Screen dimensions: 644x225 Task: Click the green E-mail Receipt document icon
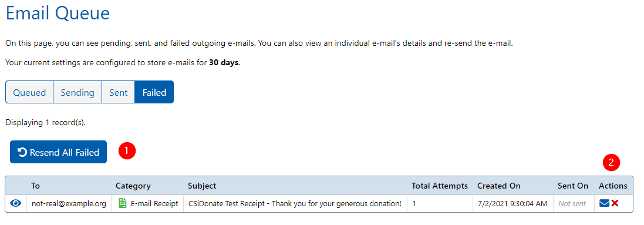(122, 203)
